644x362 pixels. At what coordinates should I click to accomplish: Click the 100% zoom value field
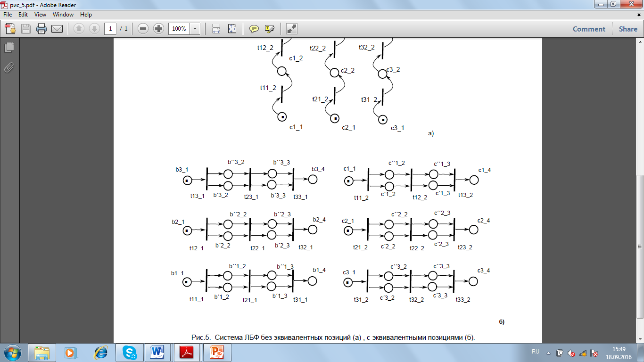pyautogui.click(x=179, y=29)
